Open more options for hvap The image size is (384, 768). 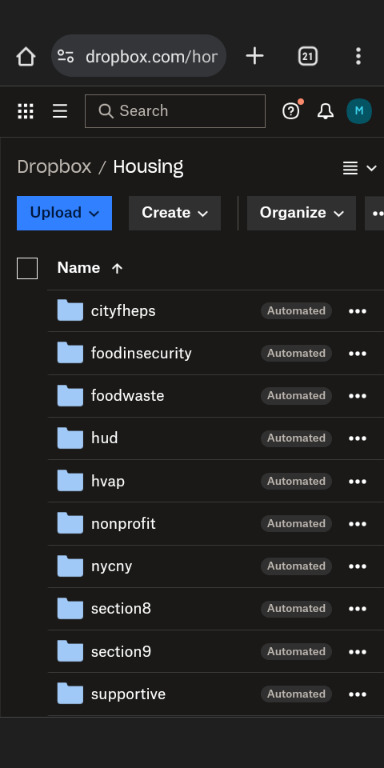(x=358, y=481)
